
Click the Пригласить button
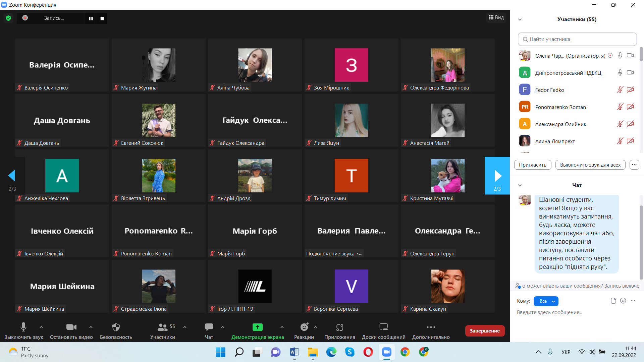click(x=533, y=165)
